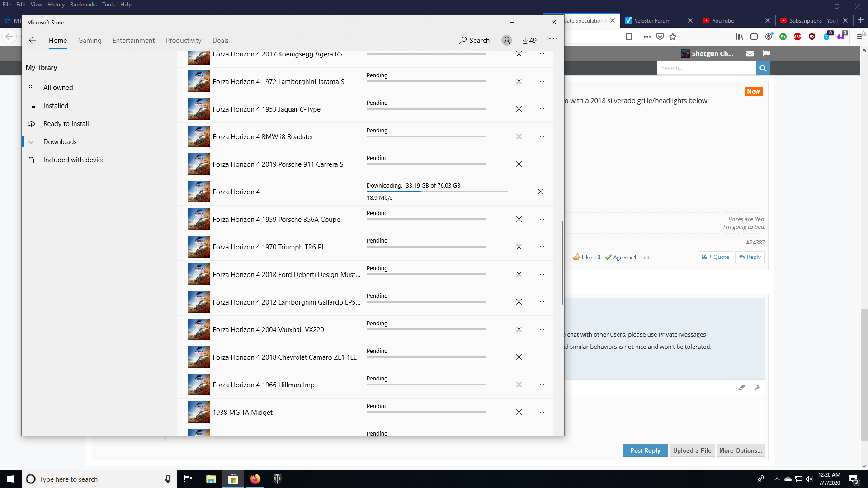
Task: Pause the Forza Horizon 4 download
Action: pos(519,192)
